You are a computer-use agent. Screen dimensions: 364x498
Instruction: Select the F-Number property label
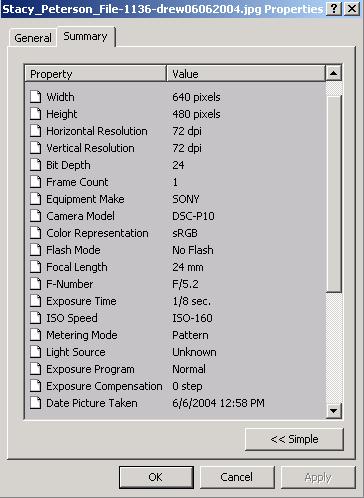pyautogui.click(x=70, y=284)
